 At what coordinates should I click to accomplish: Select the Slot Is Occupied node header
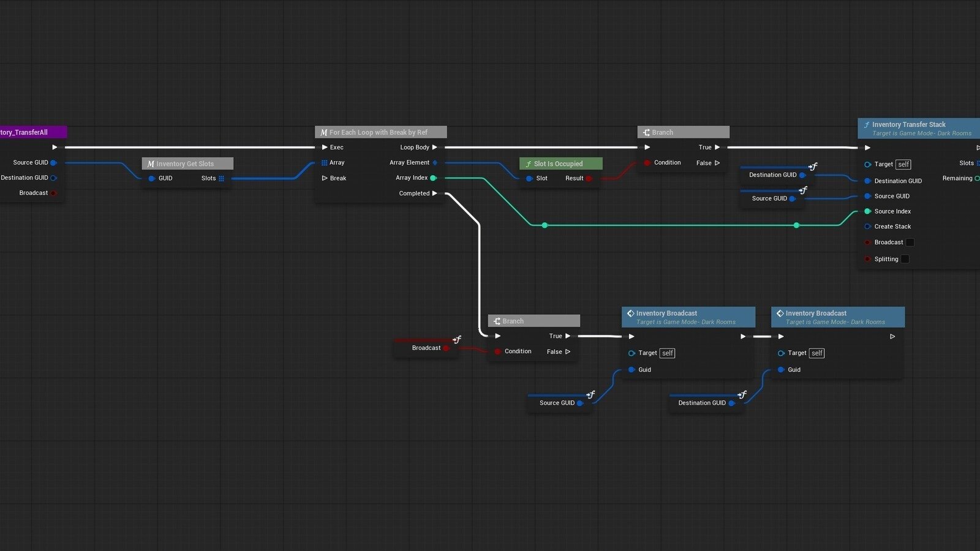(561, 163)
